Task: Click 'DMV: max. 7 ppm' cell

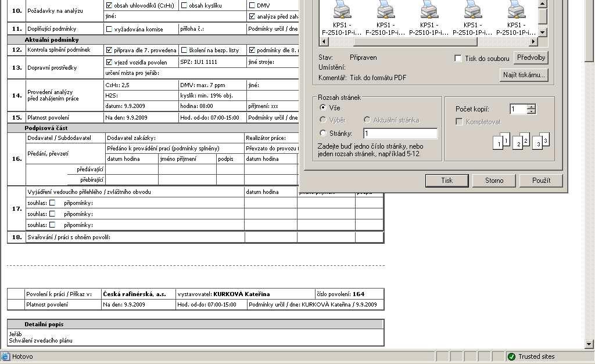Action: coord(212,85)
